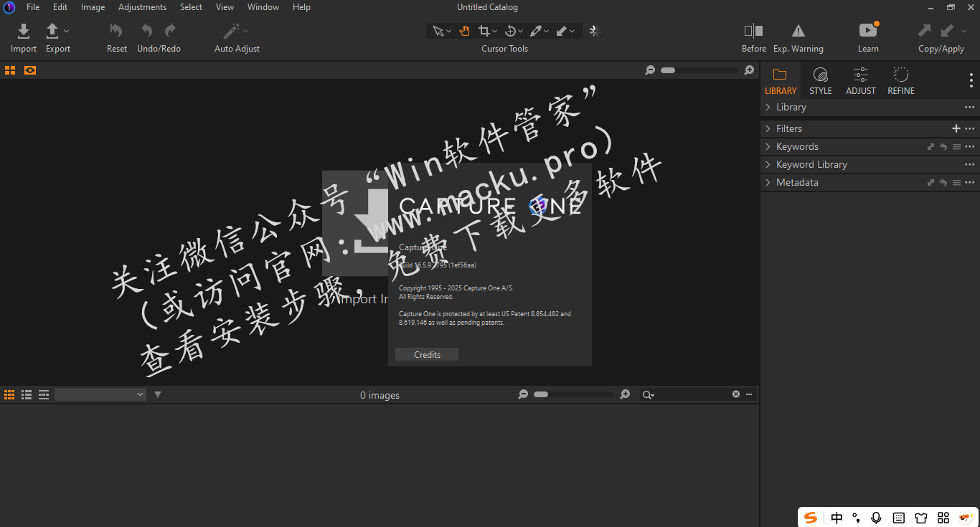Click the Credits button

427,355
